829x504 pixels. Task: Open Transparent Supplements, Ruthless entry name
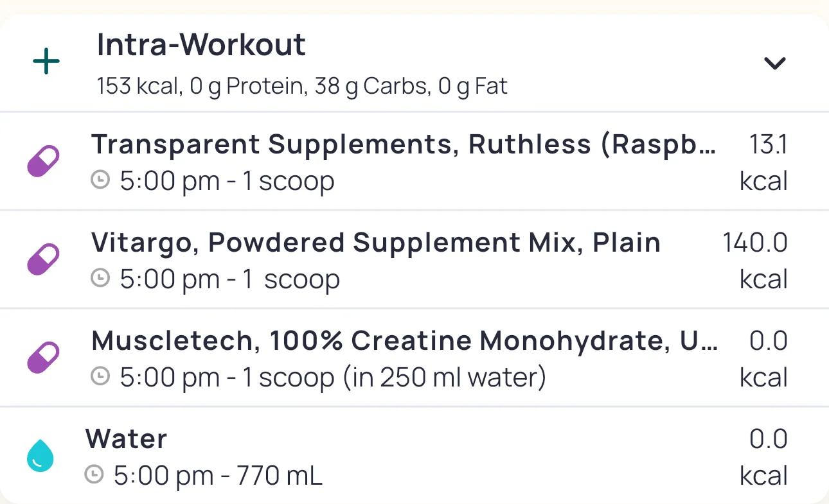pos(403,145)
